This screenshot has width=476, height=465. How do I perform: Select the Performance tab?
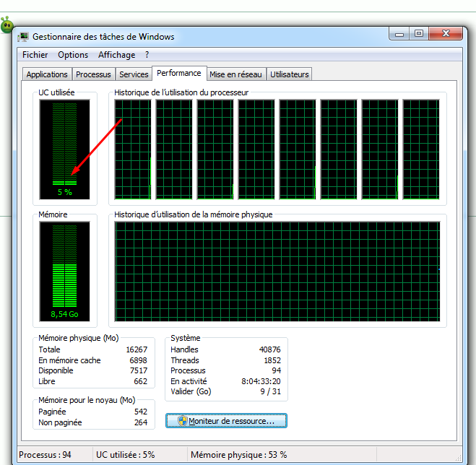[x=179, y=73]
